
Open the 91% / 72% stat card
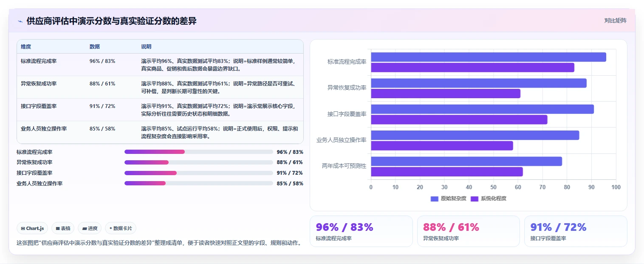click(576, 231)
